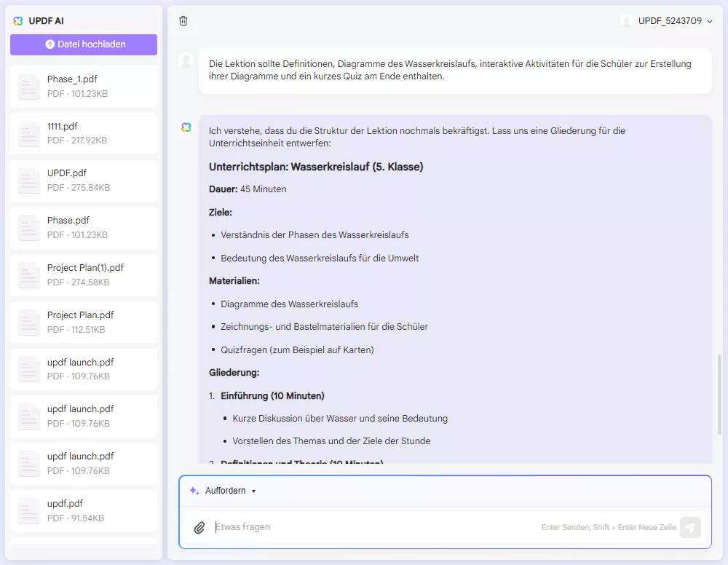Click the paperclip attach file icon
Image resolution: width=728 pixels, height=565 pixels.
pyautogui.click(x=199, y=527)
